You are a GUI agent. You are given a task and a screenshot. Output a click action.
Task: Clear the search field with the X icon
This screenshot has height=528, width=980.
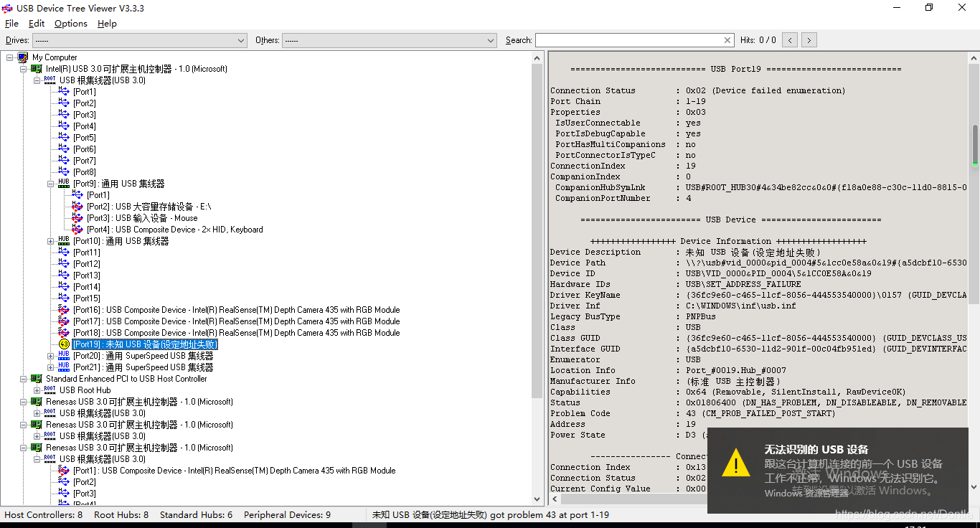click(x=727, y=40)
